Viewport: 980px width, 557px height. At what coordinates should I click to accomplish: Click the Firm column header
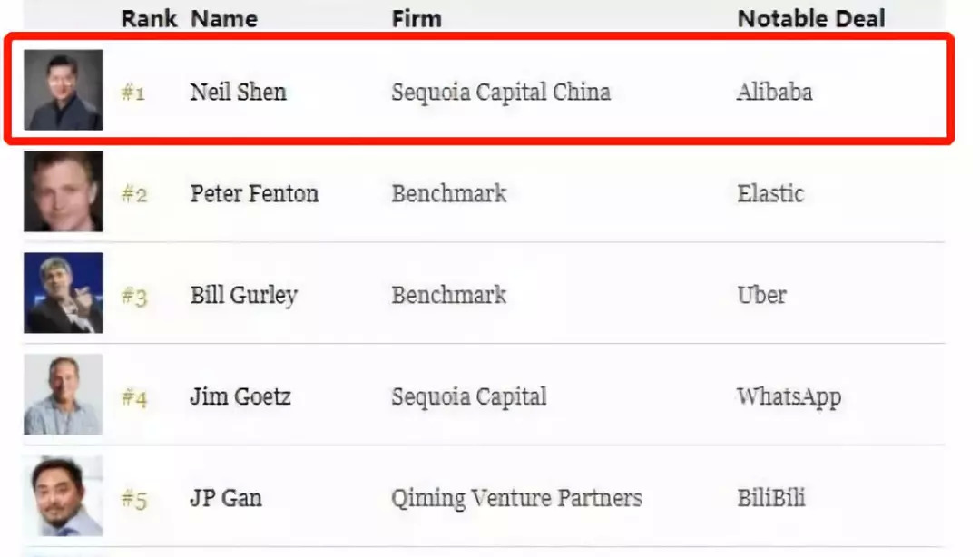[x=416, y=18]
